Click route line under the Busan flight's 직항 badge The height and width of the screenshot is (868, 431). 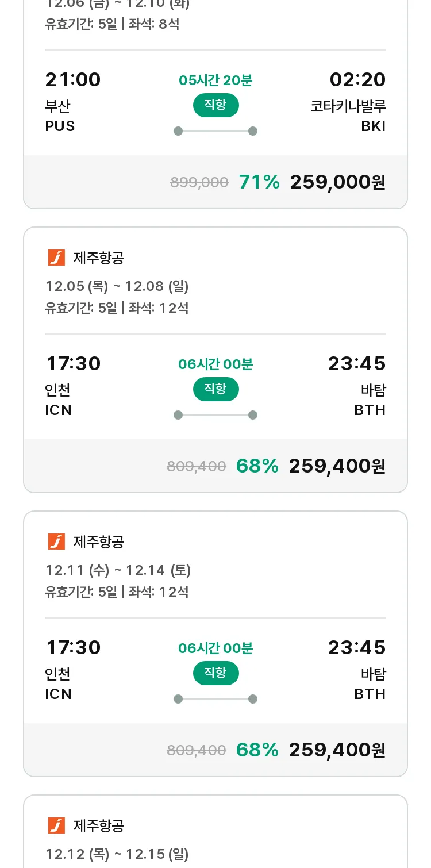pyautogui.click(x=215, y=131)
